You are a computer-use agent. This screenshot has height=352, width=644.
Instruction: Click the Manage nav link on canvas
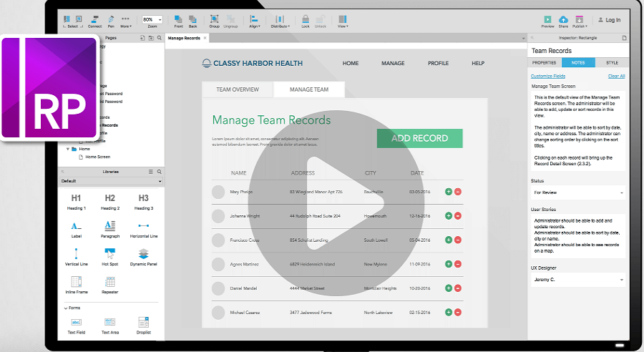point(393,63)
